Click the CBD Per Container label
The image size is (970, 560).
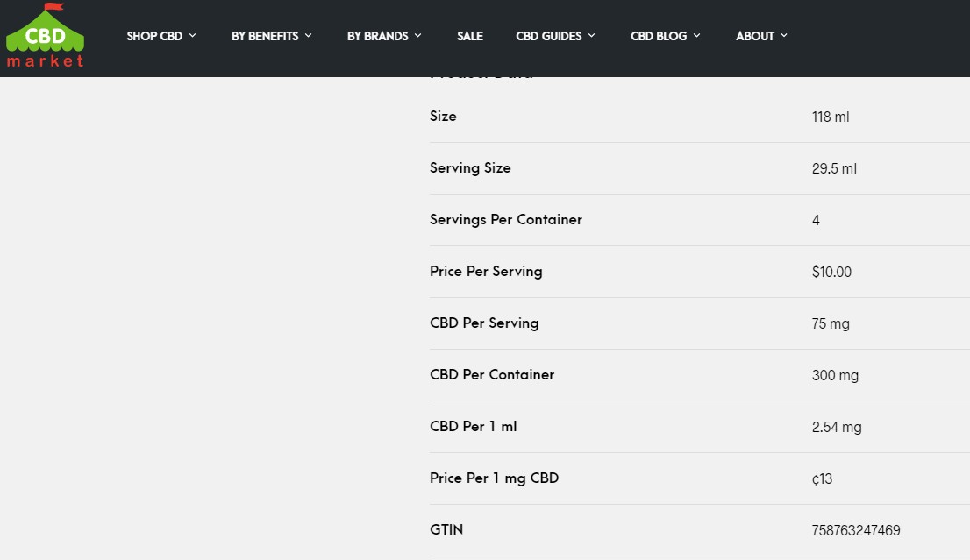pyautogui.click(x=492, y=374)
